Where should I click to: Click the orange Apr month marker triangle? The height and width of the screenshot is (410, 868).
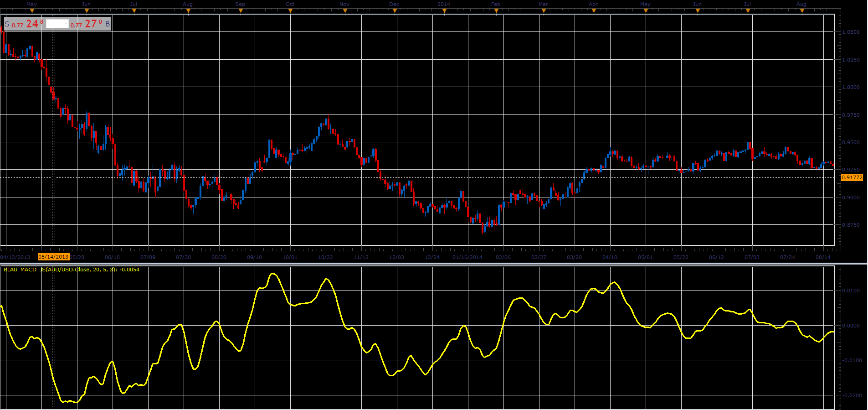(594, 11)
